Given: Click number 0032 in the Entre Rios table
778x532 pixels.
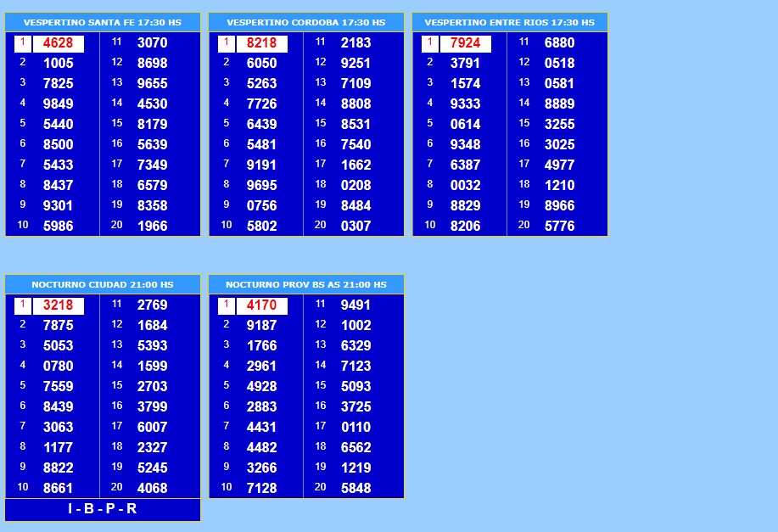Looking at the screenshot, I should tap(465, 186).
